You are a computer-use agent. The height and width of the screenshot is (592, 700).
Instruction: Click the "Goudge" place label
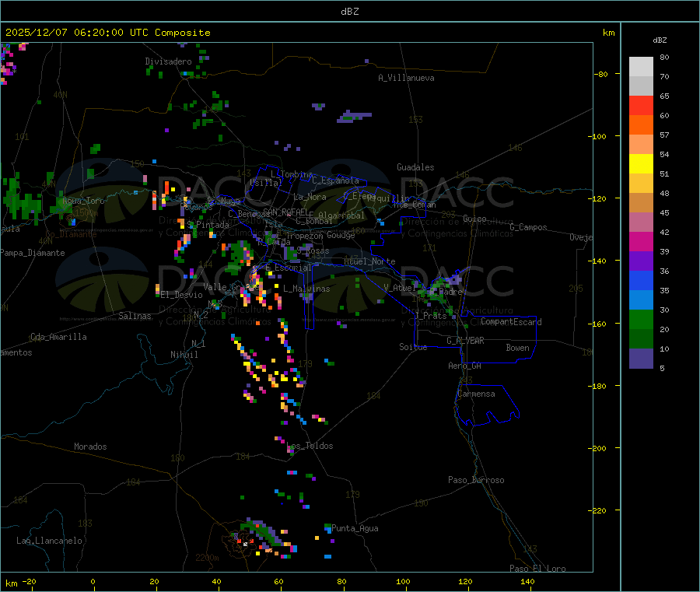click(x=341, y=235)
